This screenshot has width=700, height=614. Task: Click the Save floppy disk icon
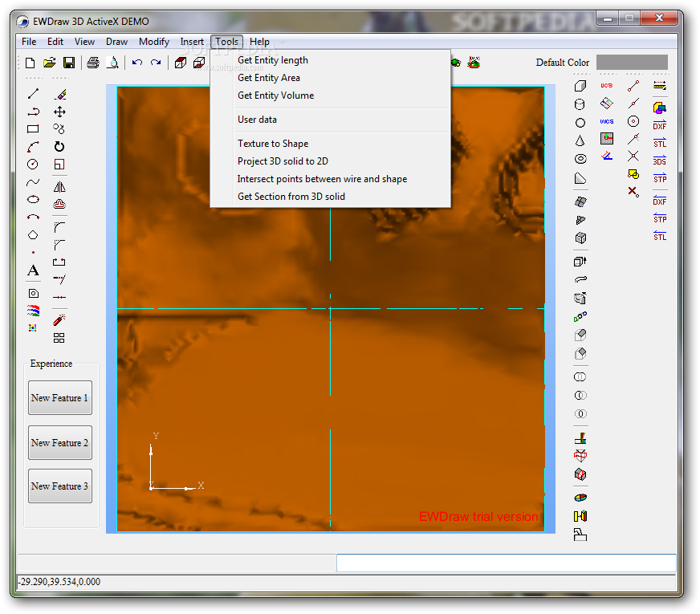(x=69, y=63)
